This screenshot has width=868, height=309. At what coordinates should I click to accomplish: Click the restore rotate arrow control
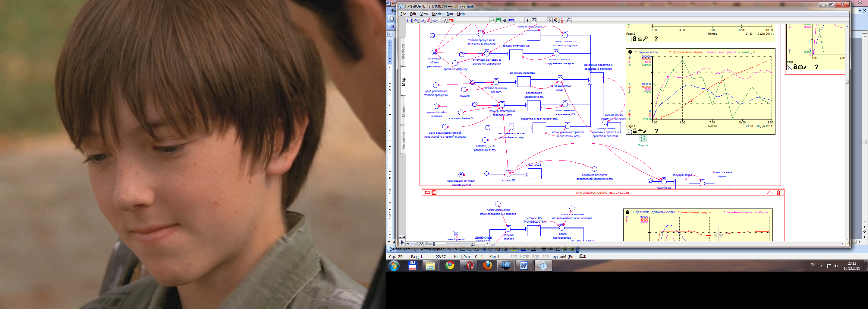click(417, 244)
